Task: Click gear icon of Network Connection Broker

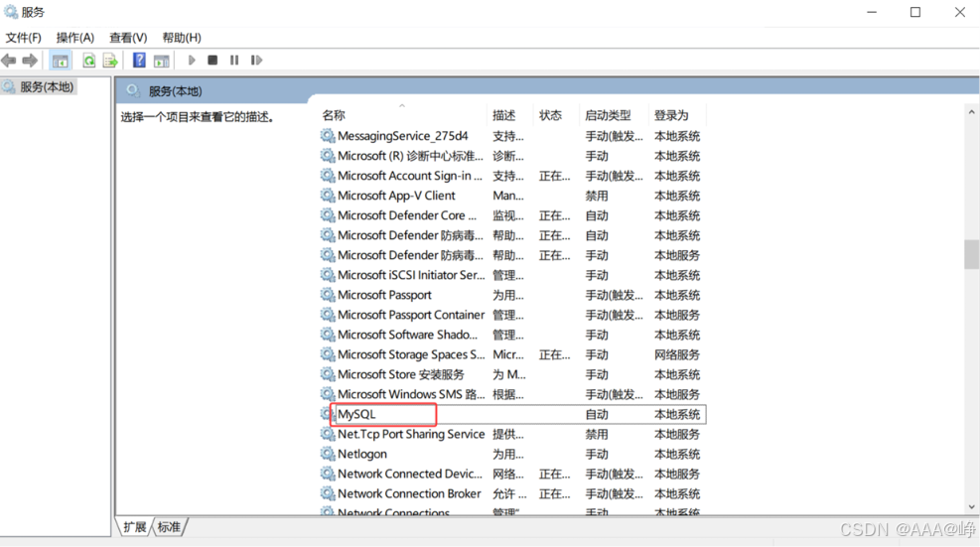Action: [x=328, y=493]
